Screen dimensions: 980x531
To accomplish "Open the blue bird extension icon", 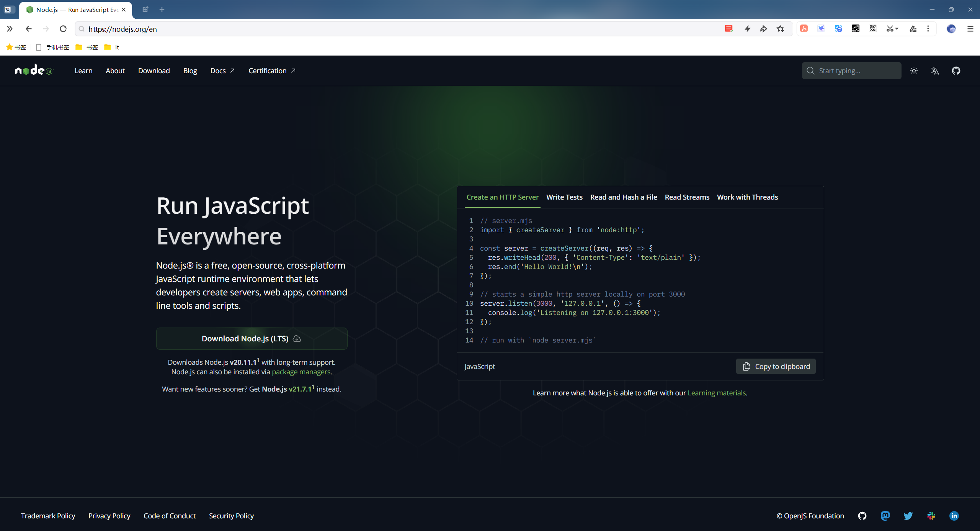I will 821,29.
